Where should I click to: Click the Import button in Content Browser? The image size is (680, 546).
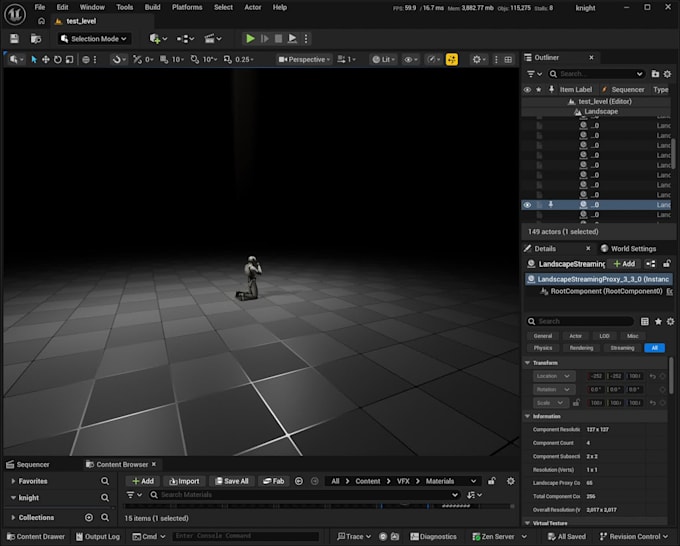coord(184,481)
